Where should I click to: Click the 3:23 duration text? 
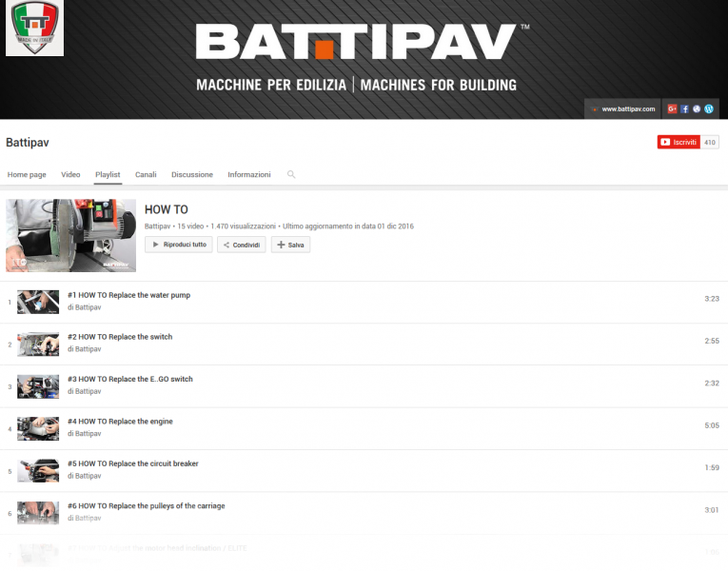click(712, 299)
